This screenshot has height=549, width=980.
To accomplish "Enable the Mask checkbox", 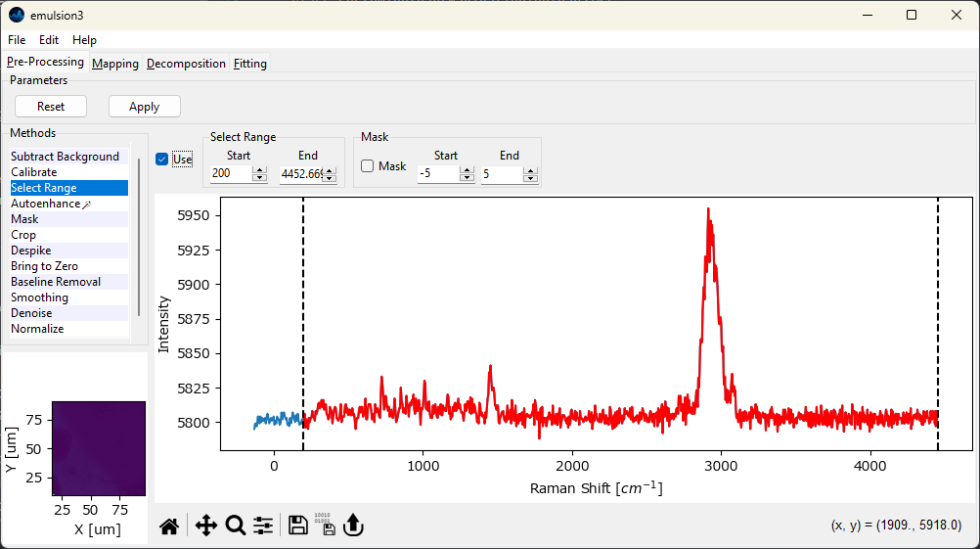I will point(368,166).
